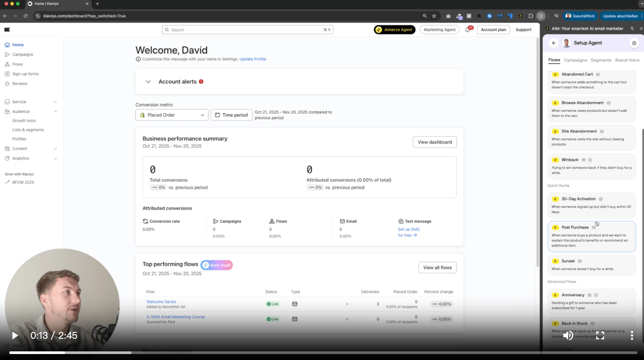Collapse the Audience sidebar section
644x360 pixels.
[55, 112]
